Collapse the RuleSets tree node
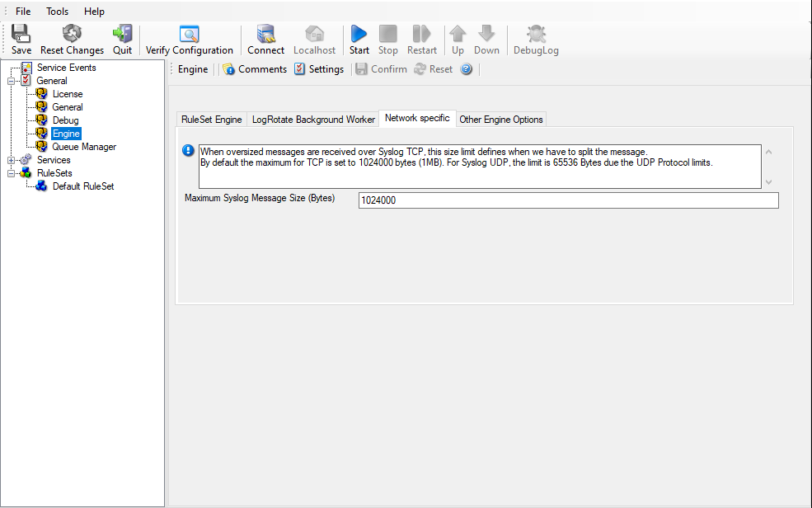812x508 pixels. pyautogui.click(x=12, y=173)
